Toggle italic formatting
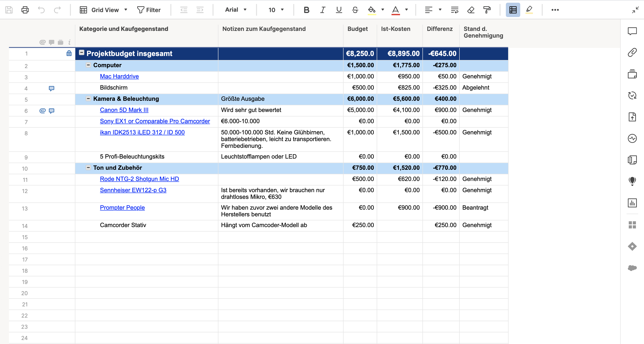Image resolution: width=644 pixels, height=344 pixels. [323, 10]
